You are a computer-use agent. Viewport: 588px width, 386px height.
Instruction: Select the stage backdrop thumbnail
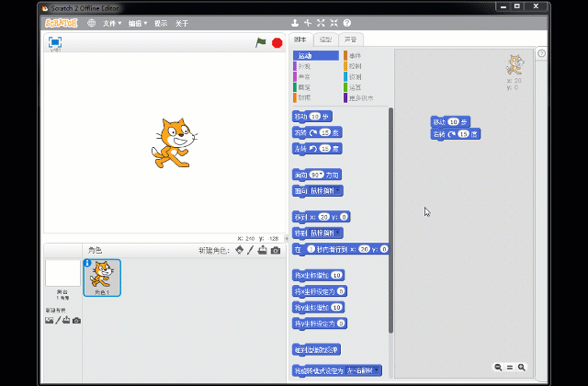tap(62, 273)
